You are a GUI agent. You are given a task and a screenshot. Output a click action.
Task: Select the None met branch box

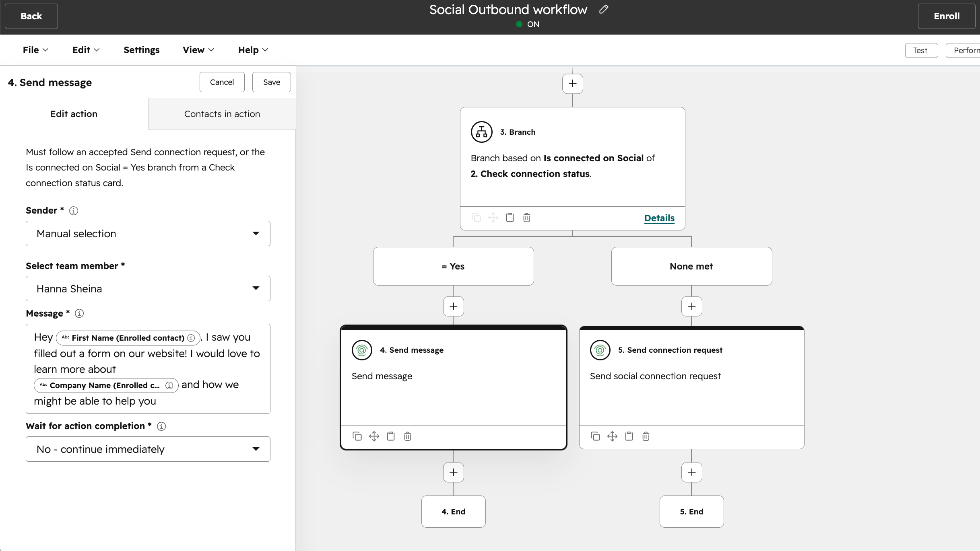692,266
